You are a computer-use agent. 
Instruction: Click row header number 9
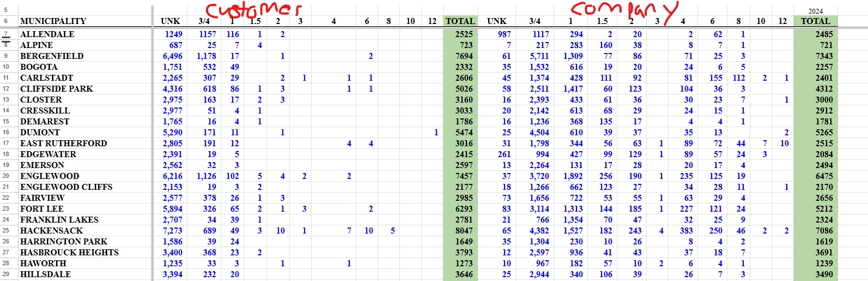click(6, 56)
